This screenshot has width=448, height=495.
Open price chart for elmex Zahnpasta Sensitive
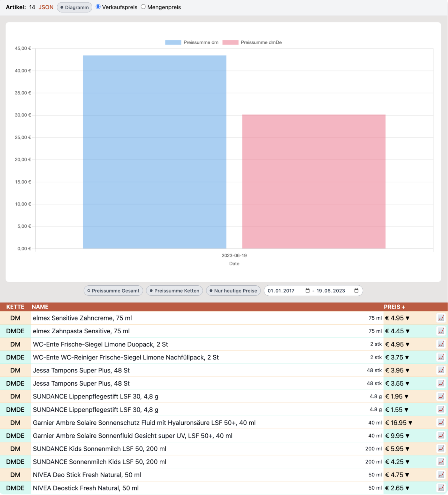click(x=441, y=331)
